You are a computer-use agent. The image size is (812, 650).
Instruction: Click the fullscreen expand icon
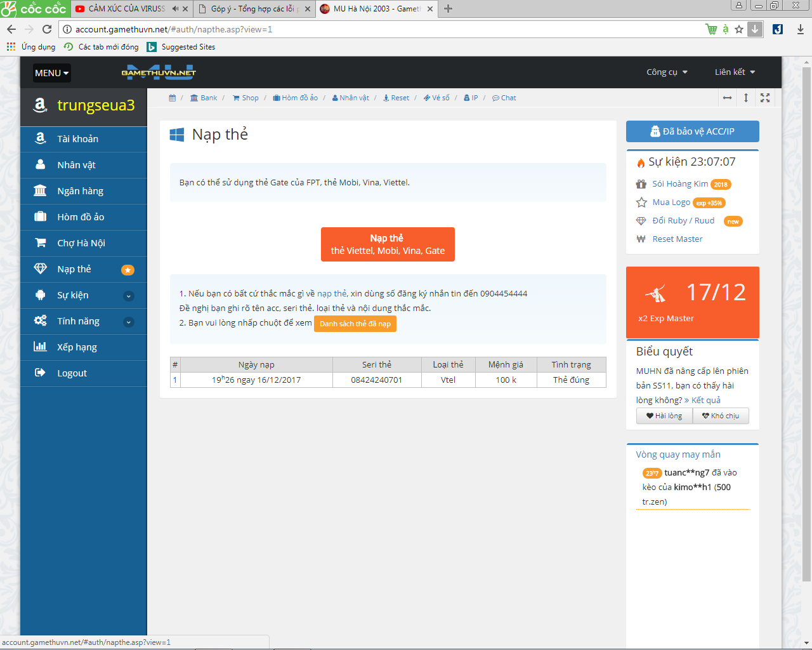(x=765, y=98)
